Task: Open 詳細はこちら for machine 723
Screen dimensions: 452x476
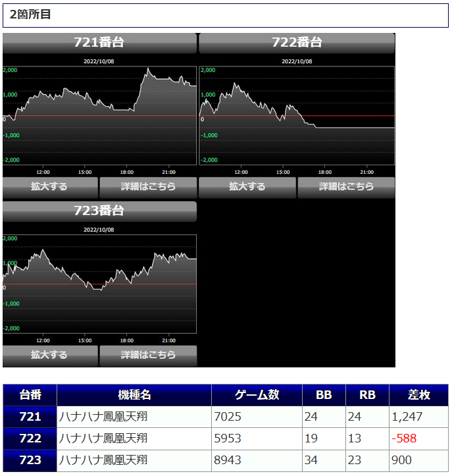Action: point(148,356)
